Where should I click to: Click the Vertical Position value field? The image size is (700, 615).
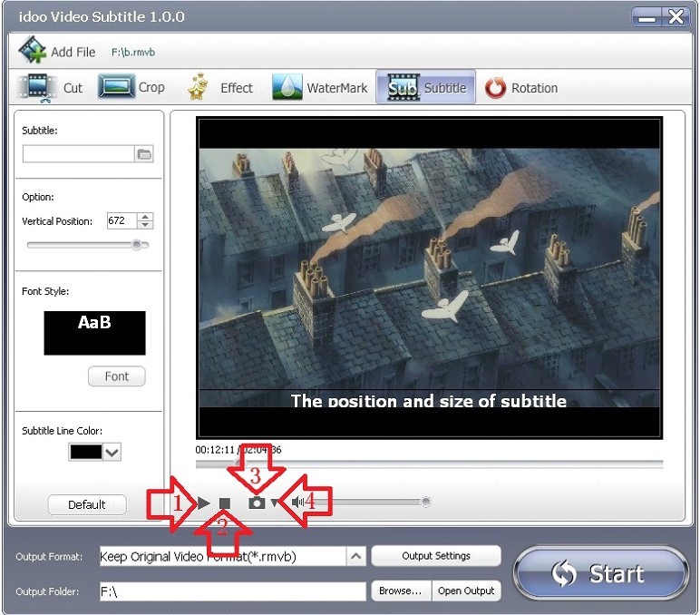pos(122,220)
